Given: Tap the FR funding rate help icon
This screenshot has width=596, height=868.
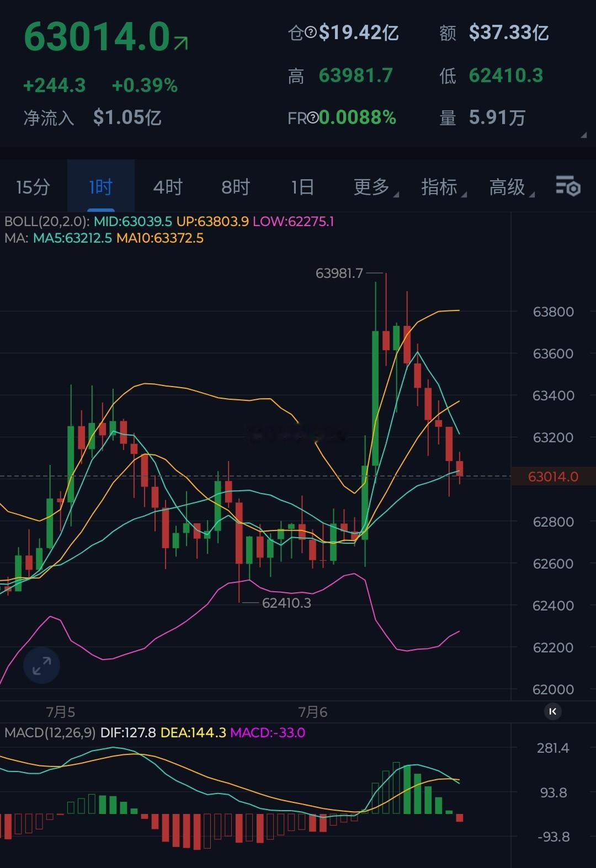Looking at the screenshot, I should [x=313, y=117].
